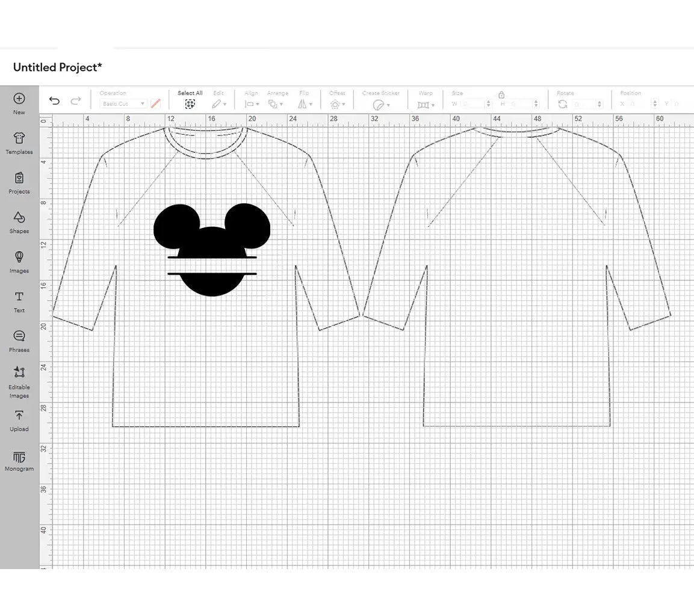Image resolution: width=694 pixels, height=616 pixels.
Task: Click the height H input field
Action: coord(521,104)
